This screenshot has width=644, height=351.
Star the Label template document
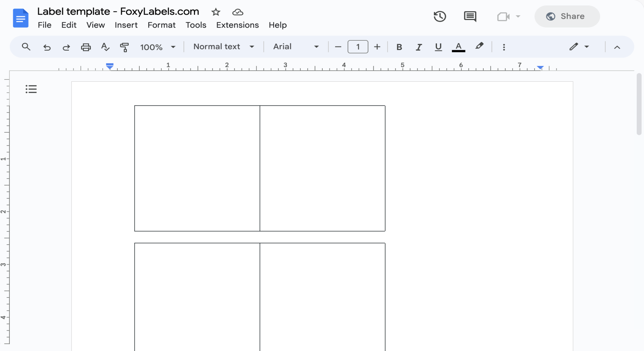pos(216,12)
